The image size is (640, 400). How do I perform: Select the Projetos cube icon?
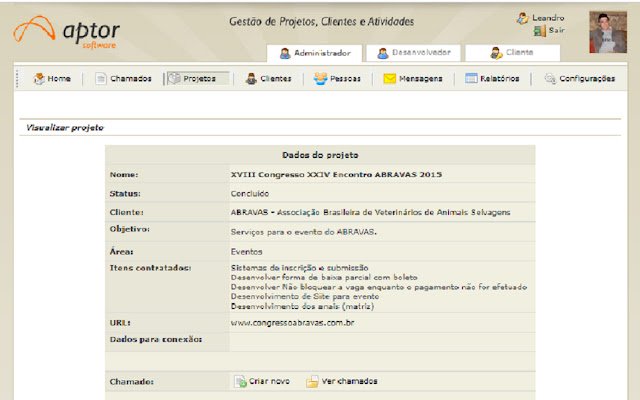click(x=175, y=78)
